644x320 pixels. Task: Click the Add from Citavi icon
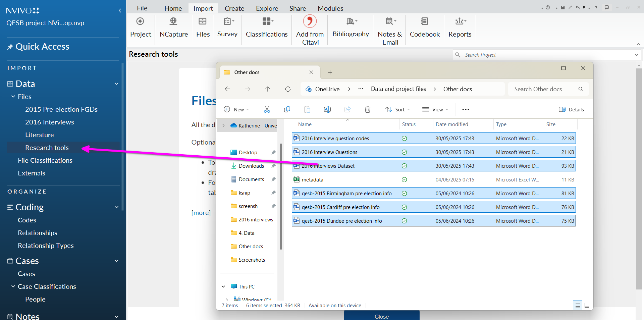tap(310, 21)
